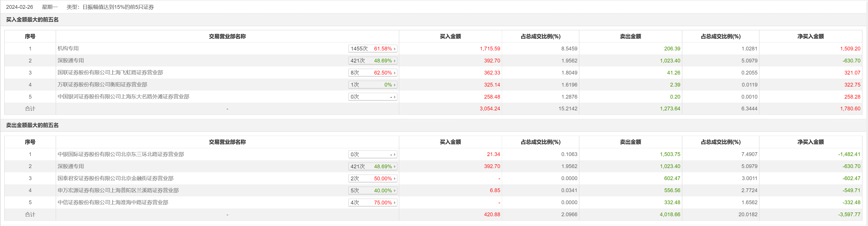Open 万联证券衡阳证券营业部 link
868x226 pixels.
coord(102,85)
